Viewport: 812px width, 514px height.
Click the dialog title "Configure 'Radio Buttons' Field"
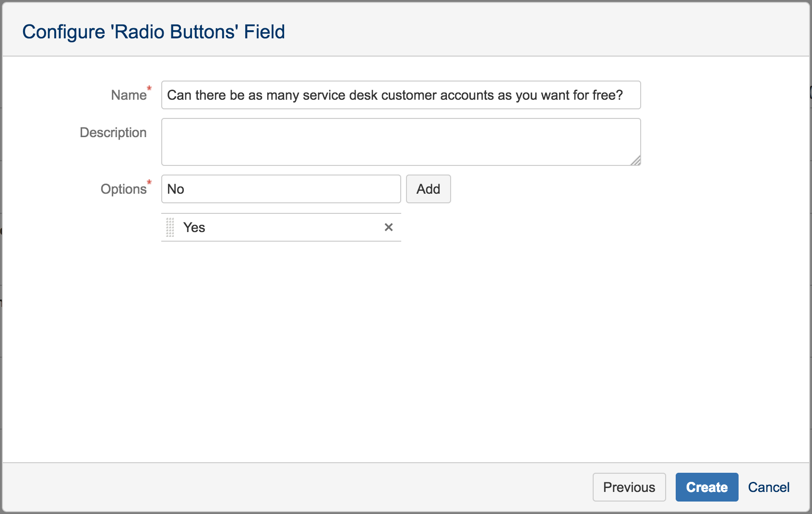click(x=154, y=32)
